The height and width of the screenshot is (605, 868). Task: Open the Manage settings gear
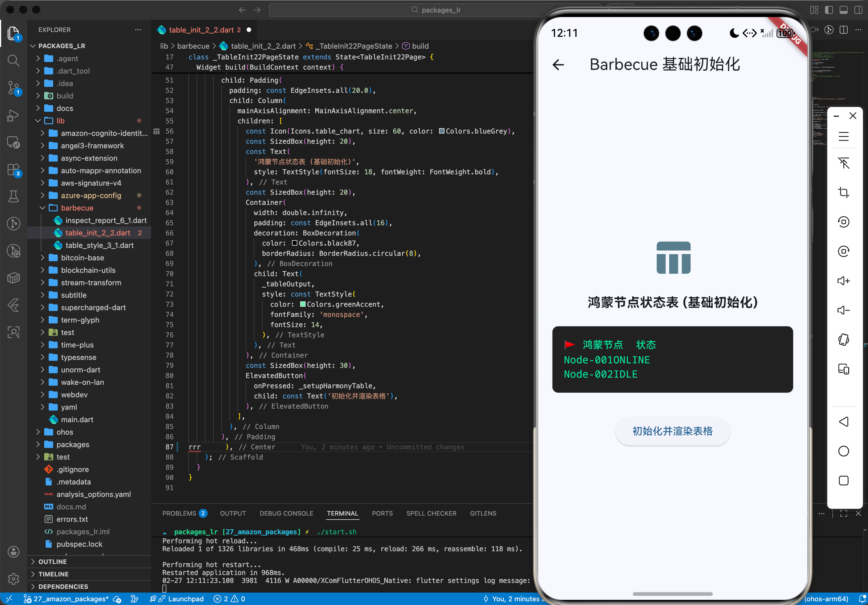[x=14, y=578]
